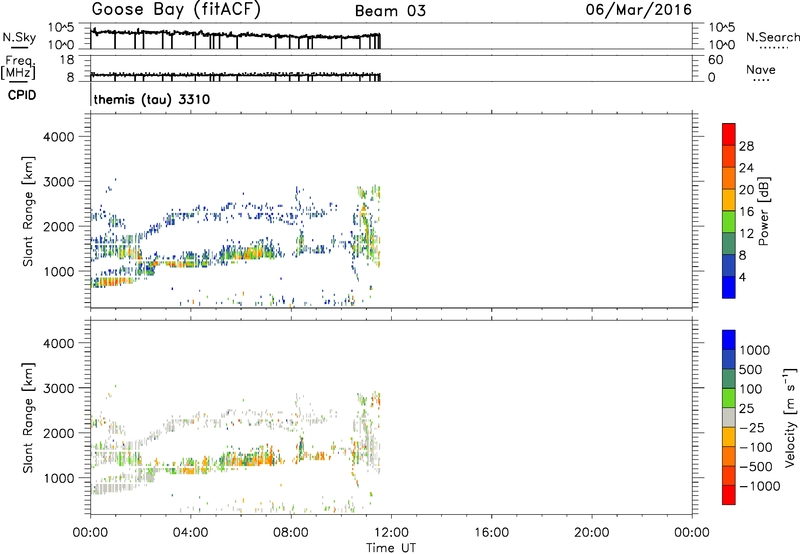Click the '16:00' time tick label
Screen dimensions: 800x554
[x=491, y=533]
